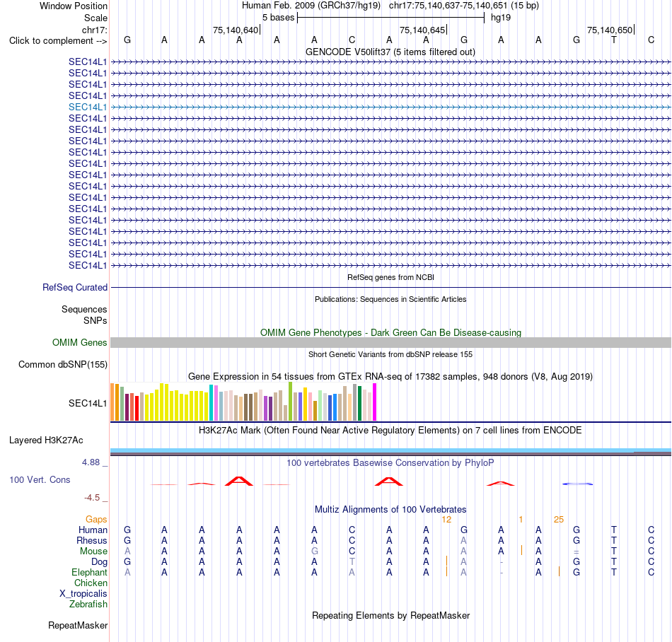The image size is (672, 642).
Task: Click the Common dbSNP(155) label
Action: tap(62, 364)
